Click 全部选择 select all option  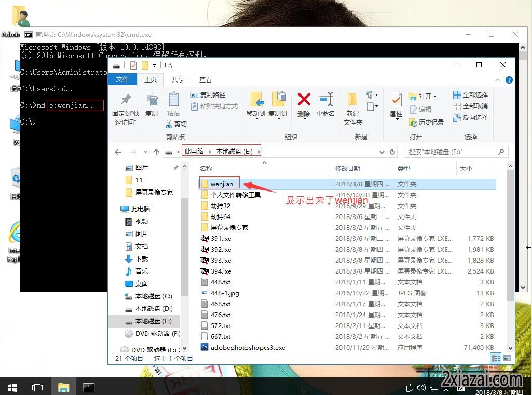coord(470,95)
